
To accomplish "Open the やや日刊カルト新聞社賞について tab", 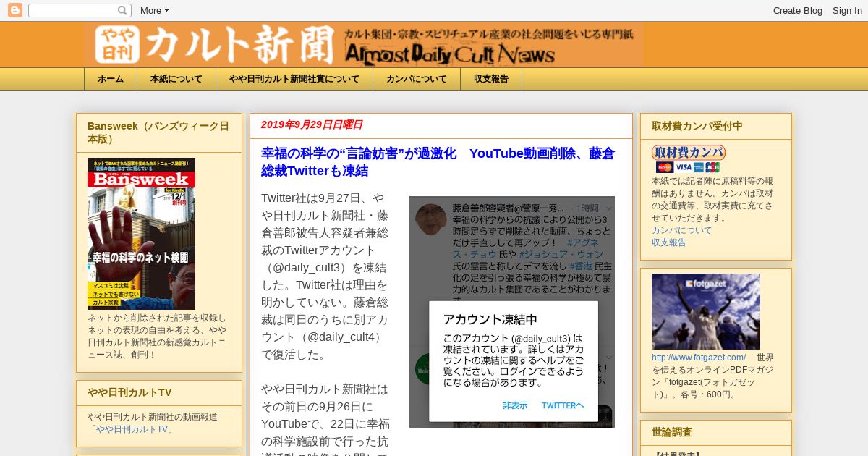I will pos(294,79).
